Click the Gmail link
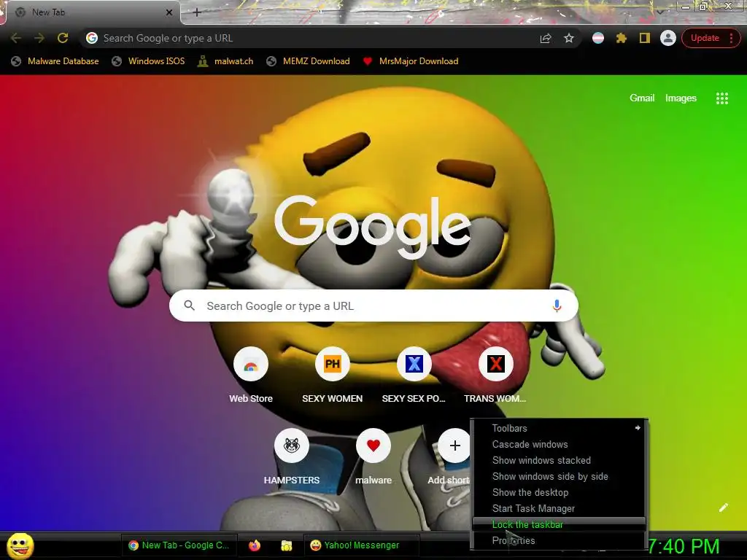The height and width of the screenshot is (560, 747). [x=642, y=98]
